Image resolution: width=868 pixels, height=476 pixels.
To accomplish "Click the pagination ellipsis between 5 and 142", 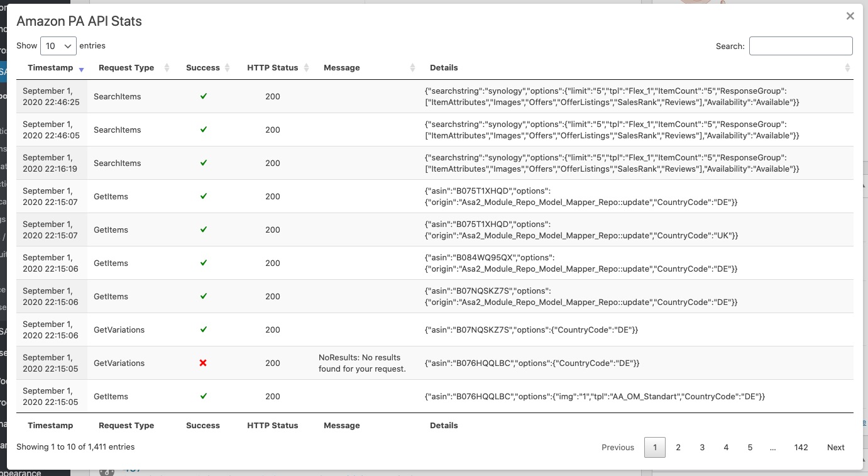I will coord(773,447).
